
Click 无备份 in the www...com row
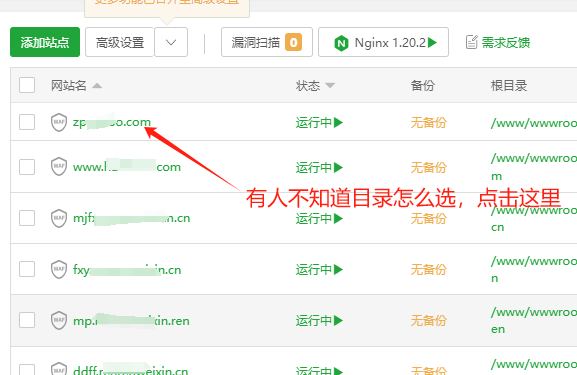click(x=429, y=167)
